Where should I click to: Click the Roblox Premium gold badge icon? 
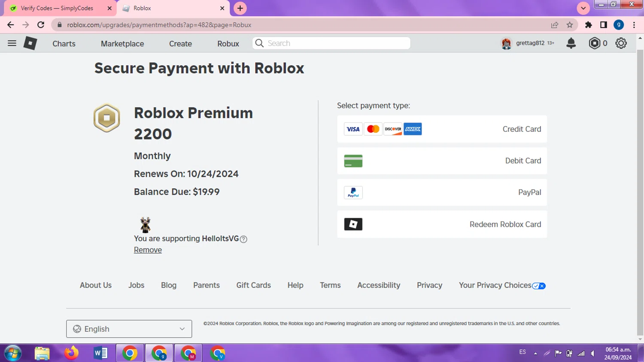107,118
